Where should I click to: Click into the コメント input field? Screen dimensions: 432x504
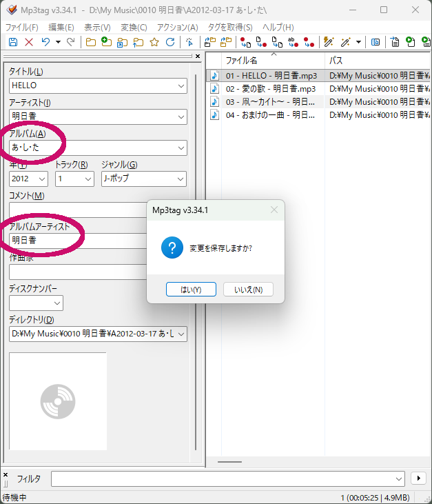[x=78, y=210]
